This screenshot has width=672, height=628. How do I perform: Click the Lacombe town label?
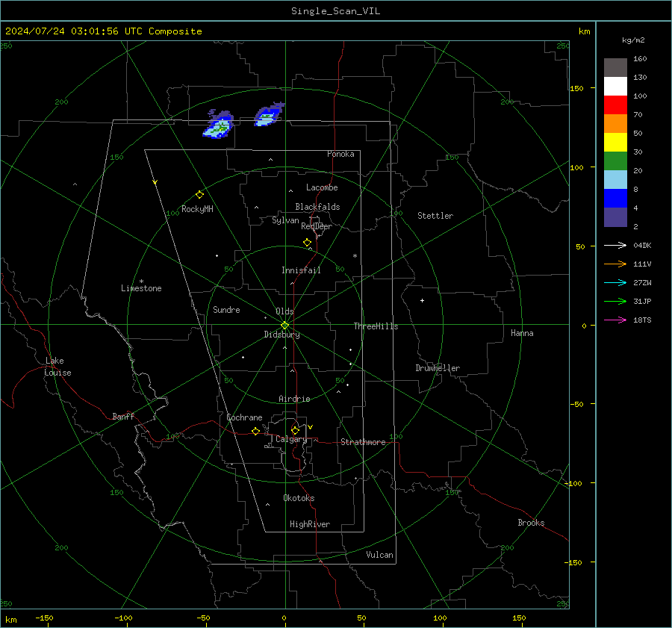[322, 187]
